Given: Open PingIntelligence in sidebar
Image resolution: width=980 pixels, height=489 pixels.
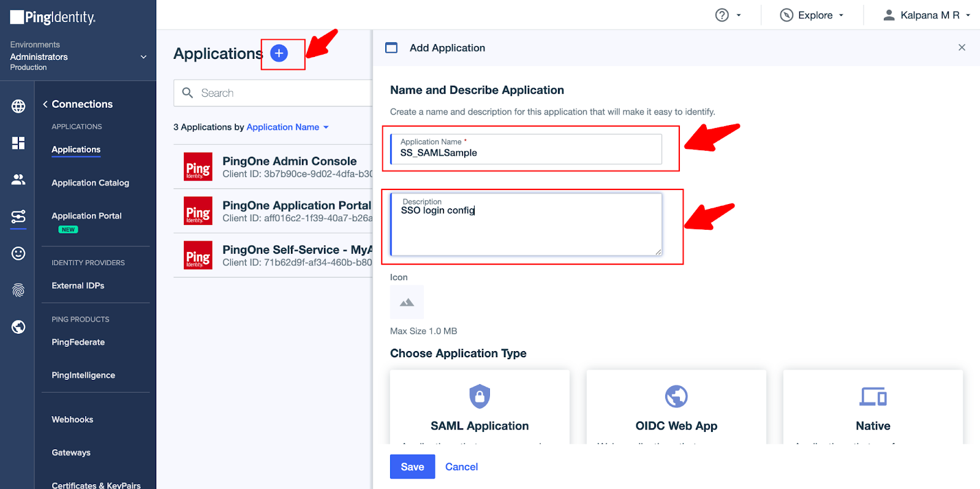Looking at the screenshot, I should coord(83,375).
